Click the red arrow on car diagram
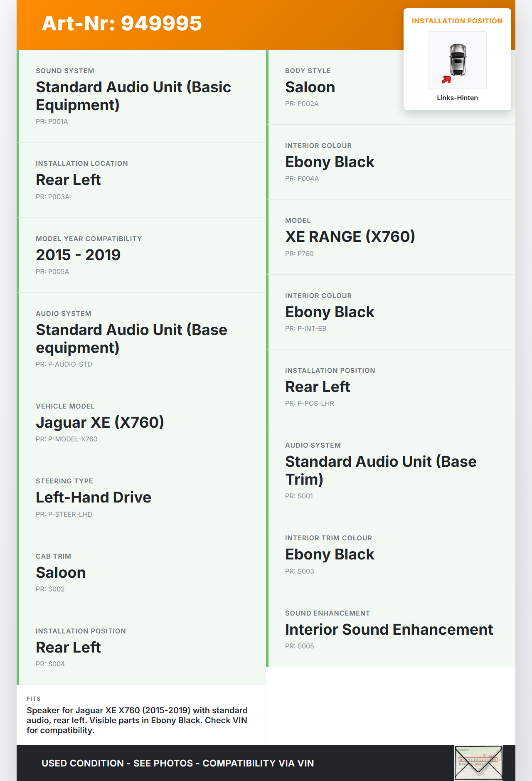The image size is (532, 781). (x=446, y=79)
